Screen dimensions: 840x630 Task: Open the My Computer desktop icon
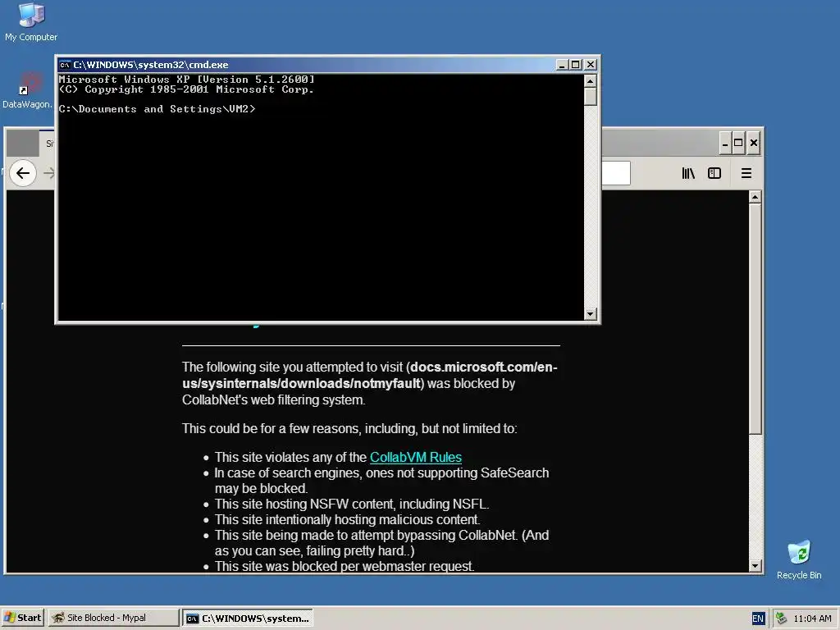[31, 21]
